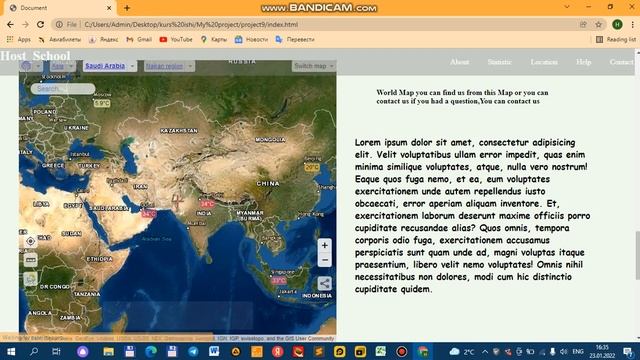Open the Chrome three-dot menu
This screenshot has height=360, width=640.
[x=633, y=24]
